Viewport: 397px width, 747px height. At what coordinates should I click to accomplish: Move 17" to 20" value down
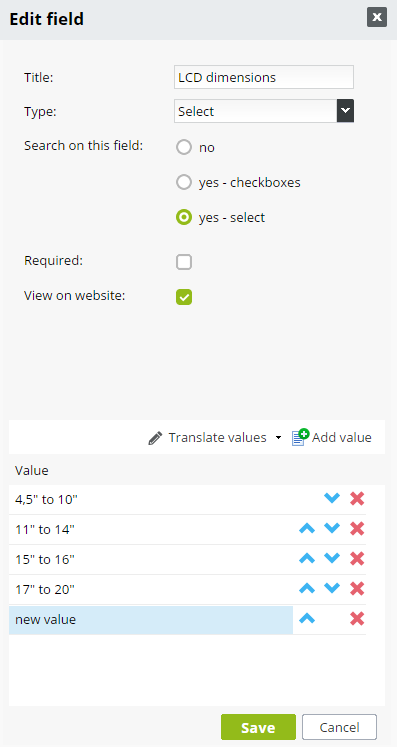(x=332, y=588)
